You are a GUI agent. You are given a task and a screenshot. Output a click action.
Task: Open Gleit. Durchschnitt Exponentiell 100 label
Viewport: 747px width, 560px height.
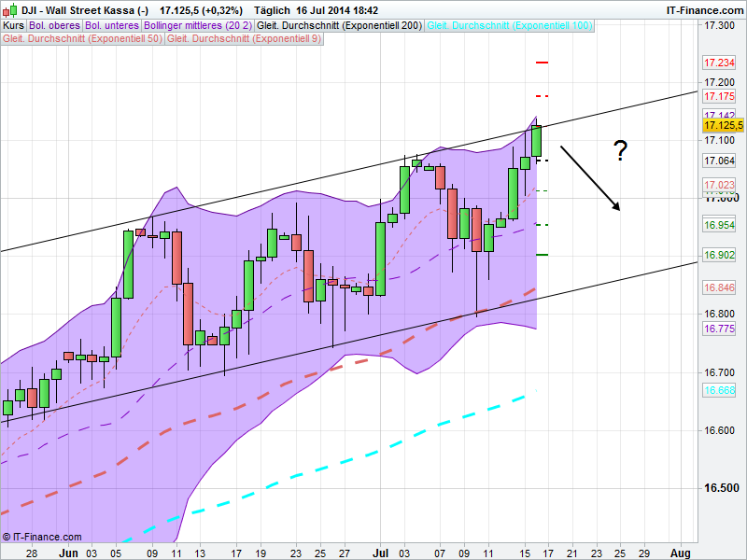point(510,26)
